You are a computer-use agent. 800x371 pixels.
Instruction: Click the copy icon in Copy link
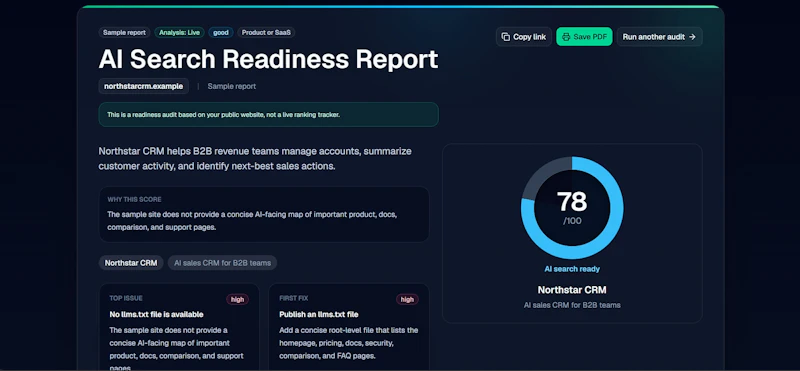click(x=506, y=37)
